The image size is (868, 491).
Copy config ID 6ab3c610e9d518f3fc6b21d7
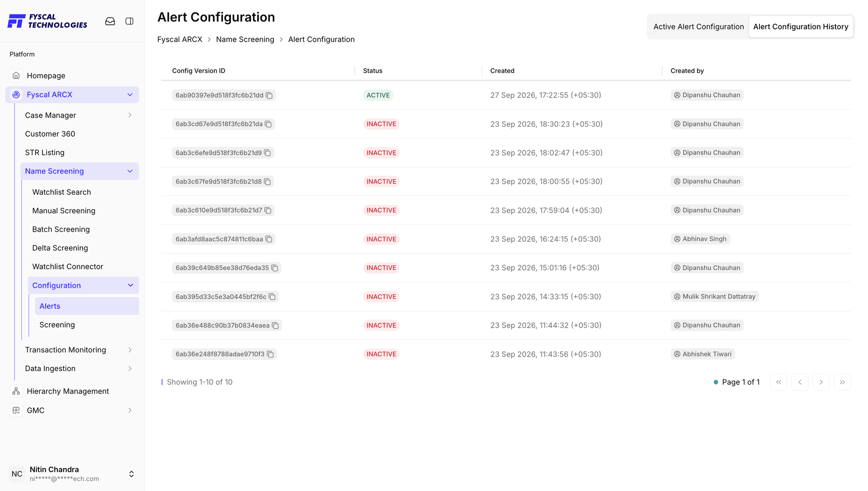tap(268, 210)
